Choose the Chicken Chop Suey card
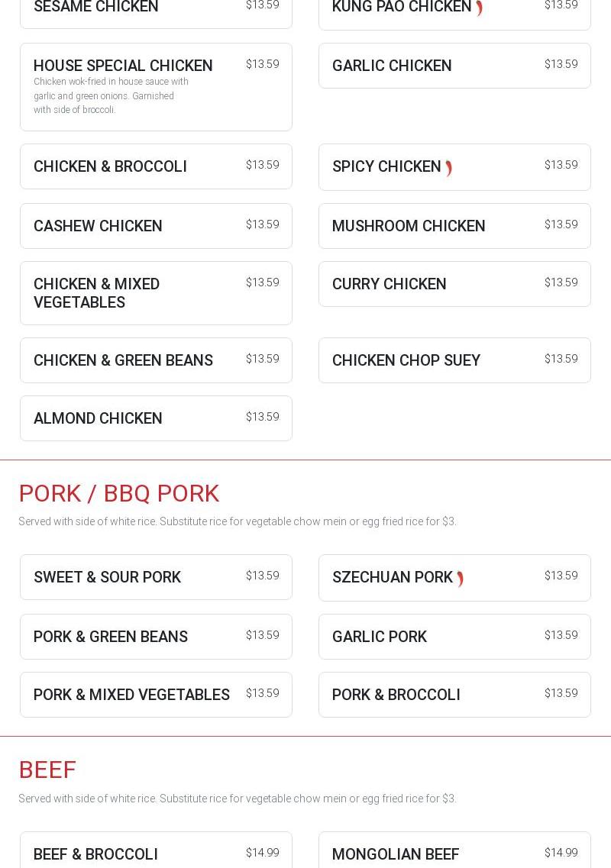The width and height of the screenshot is (611, 868). pyautogui.click(x=454, y=360)
